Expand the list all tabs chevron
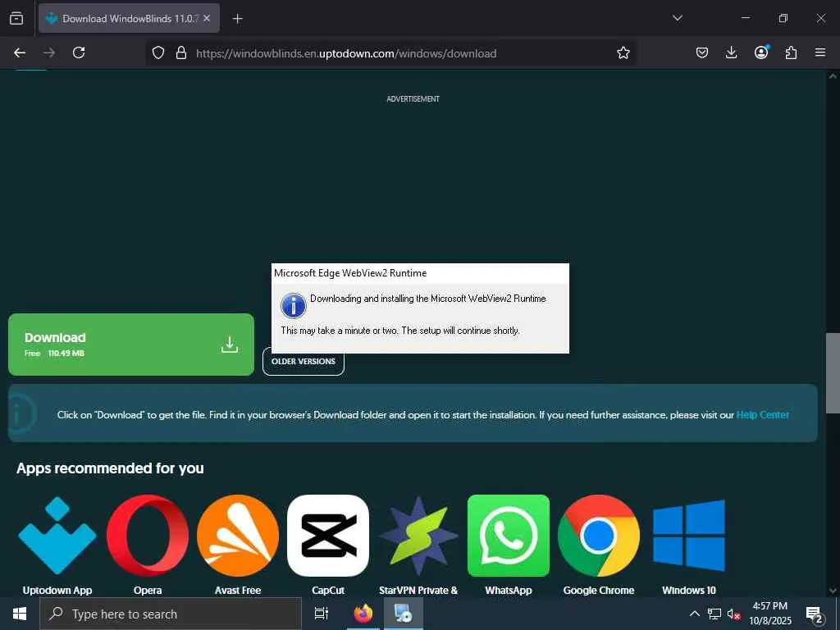The image size is (840, 630). [x=677, y=18]
